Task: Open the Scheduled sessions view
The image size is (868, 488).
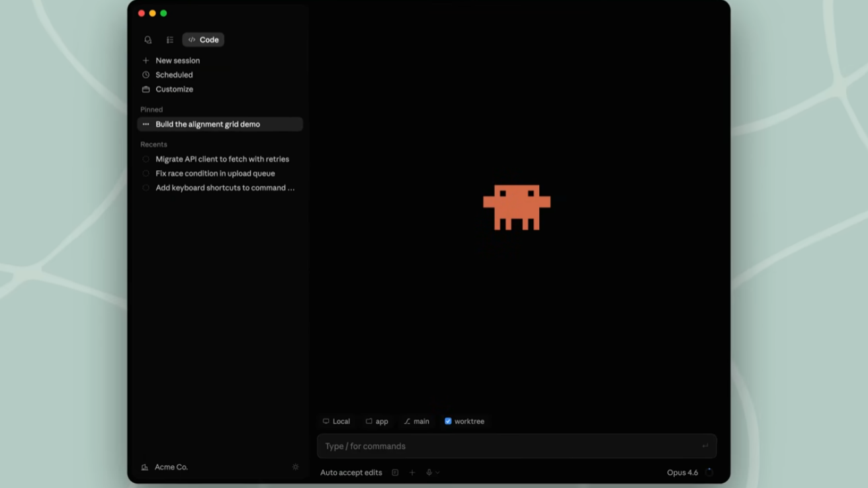Action: coord(174,75)
